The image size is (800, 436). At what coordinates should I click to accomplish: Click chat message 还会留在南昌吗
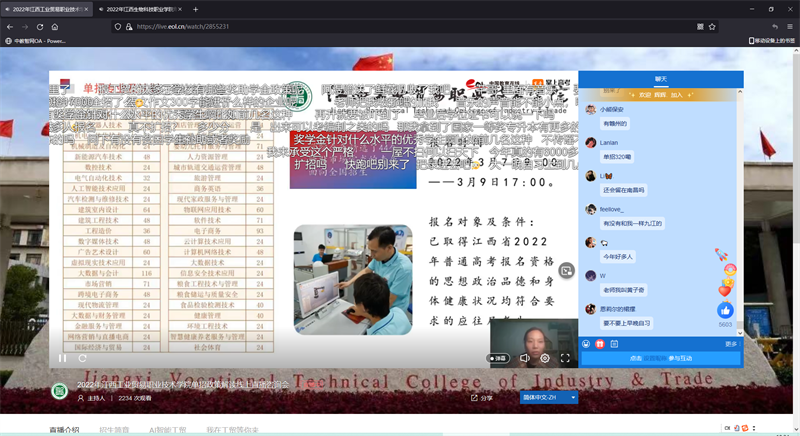click(x=623, y=190)
